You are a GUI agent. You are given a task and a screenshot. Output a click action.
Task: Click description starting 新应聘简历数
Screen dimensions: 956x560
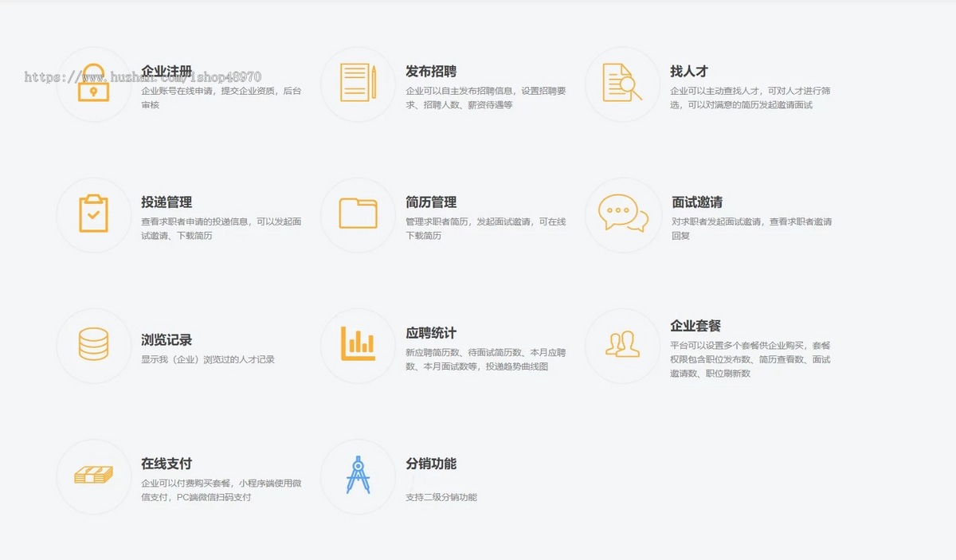[x=486, y=359]
